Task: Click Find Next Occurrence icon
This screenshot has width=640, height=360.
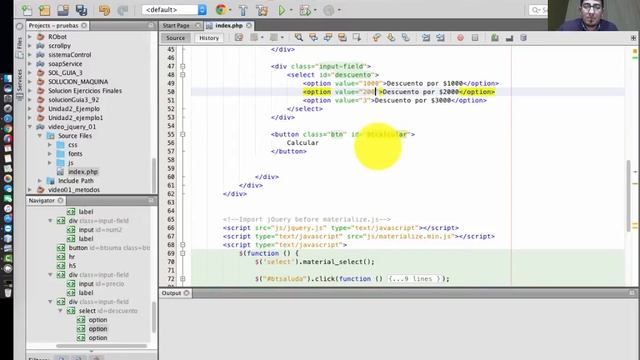Action: pos(328,38)
